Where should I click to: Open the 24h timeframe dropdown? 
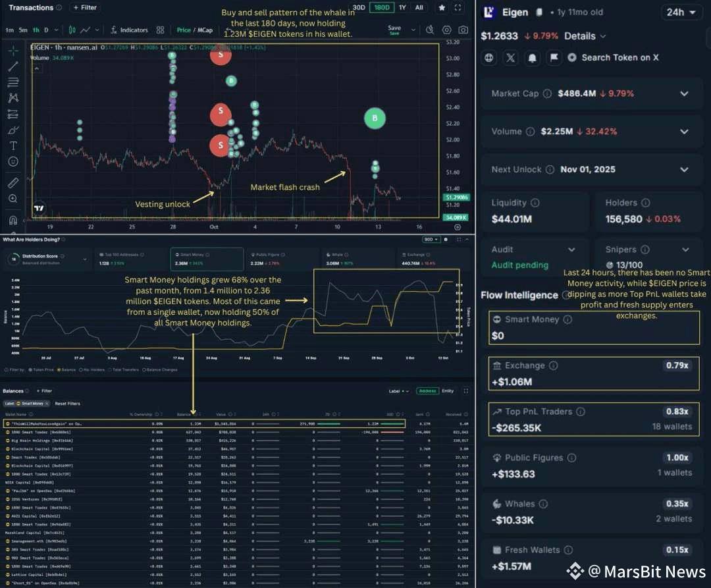click(681, 13)
